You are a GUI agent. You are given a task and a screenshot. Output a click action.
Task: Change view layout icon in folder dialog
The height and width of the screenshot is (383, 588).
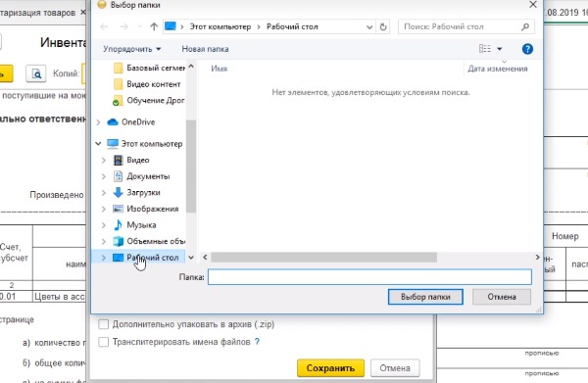484,49
